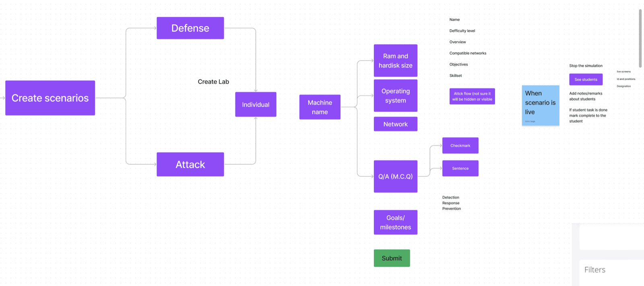Select the Q/A (M.C.Q) block
This screenshot has width=644, height=286.
coord(396,176)
